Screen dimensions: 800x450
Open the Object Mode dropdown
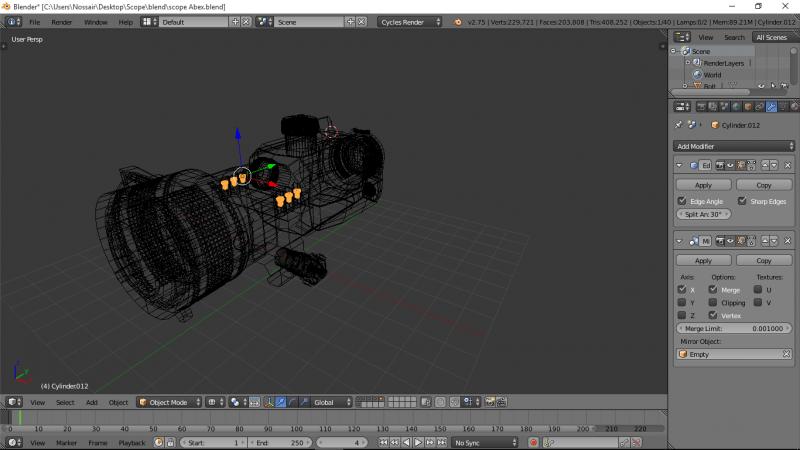[x=169, y=402]
